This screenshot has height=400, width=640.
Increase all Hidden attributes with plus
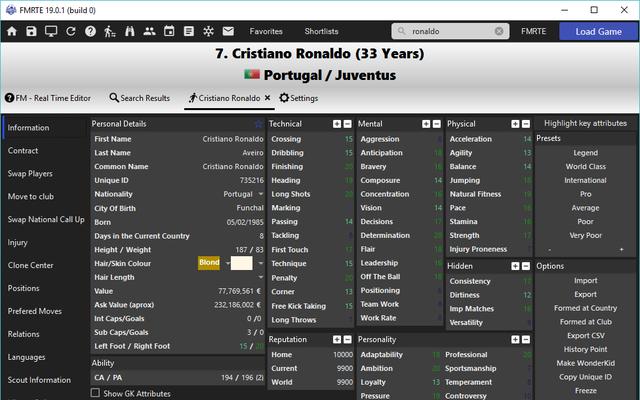515,266
